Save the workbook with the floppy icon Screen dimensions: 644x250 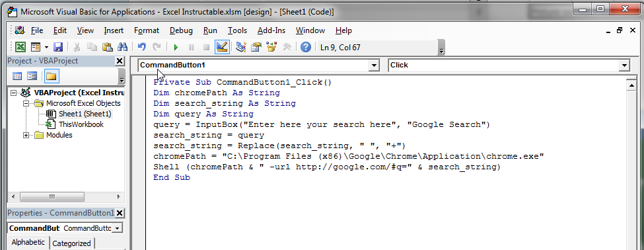pyautogui.click(x=58, y=47)
